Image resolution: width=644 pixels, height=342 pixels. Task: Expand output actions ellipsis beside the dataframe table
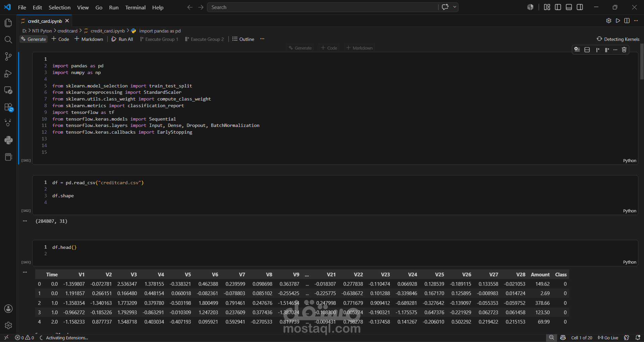pyautogui.click(x=25, y=272)
